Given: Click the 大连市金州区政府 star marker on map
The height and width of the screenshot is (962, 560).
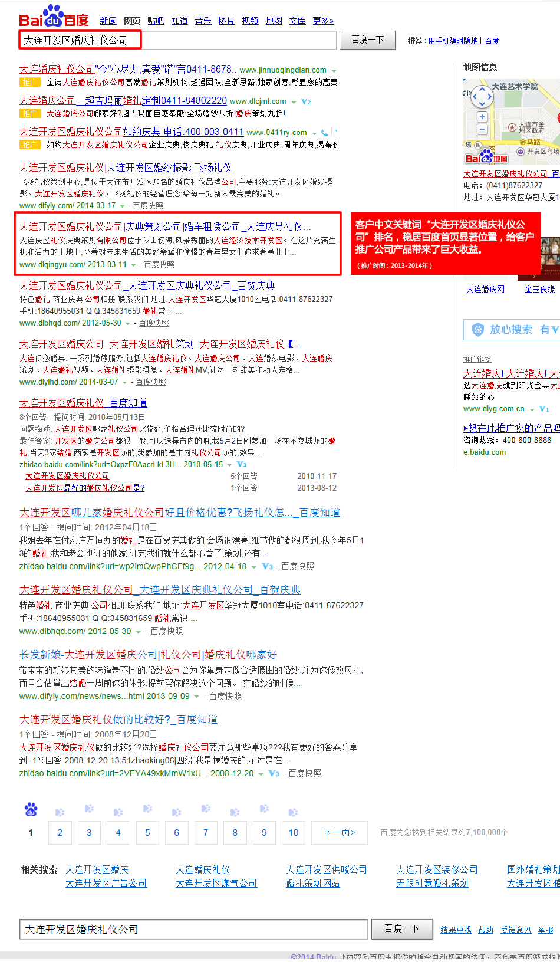Looking at the screenshot, I should point(512,127).
